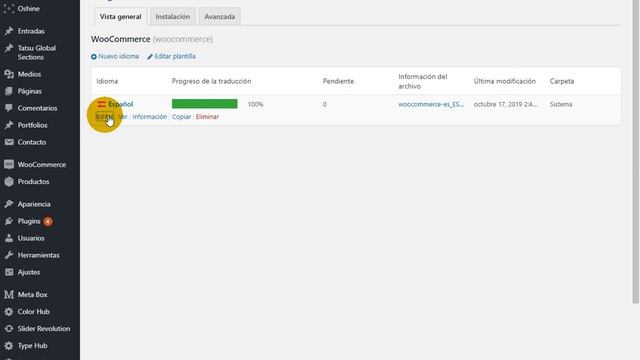Click the Nuevo idioma link
The image size is (640, 360).
pyautogui.click(x=118, y=56)
